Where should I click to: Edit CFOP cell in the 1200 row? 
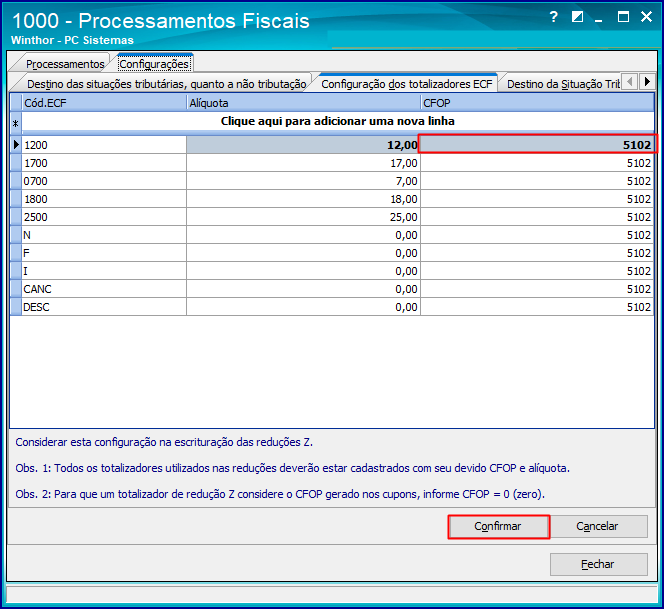(x=537, y=145)
